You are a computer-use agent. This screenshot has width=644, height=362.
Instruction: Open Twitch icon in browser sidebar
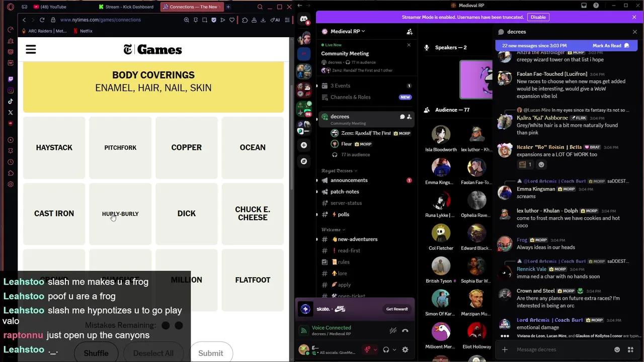coord(11,79)
